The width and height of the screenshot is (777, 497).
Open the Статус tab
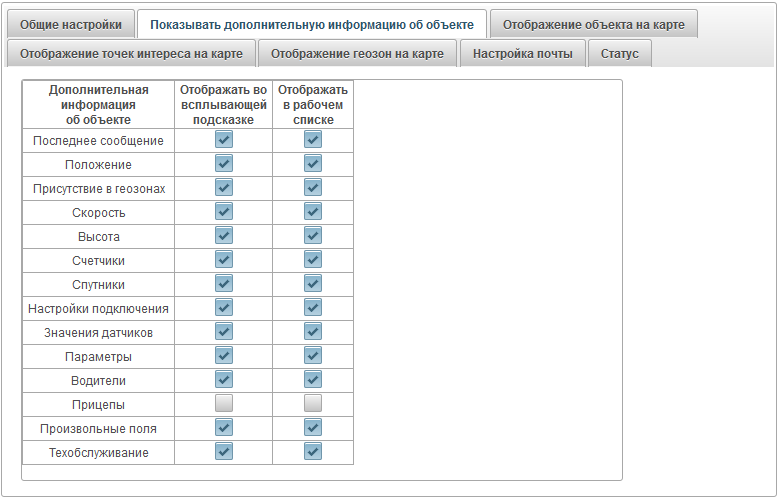point(620,54)
